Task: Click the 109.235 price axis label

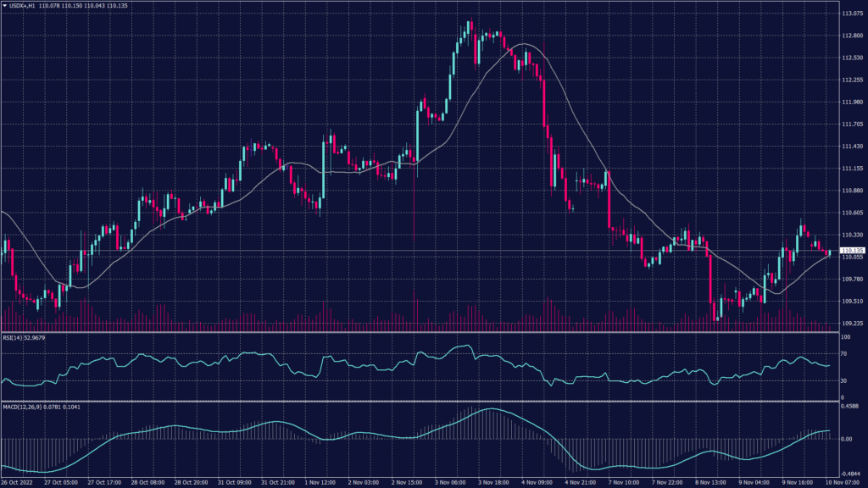Action: pos(851,323)
